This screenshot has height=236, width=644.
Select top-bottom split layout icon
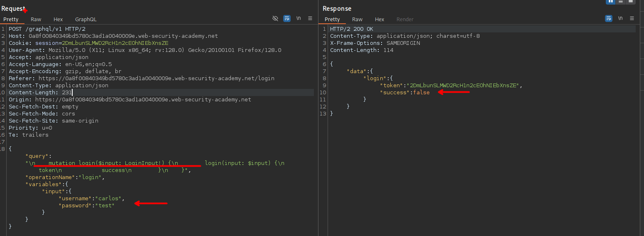pyautogui.click(x=621, y=1)
